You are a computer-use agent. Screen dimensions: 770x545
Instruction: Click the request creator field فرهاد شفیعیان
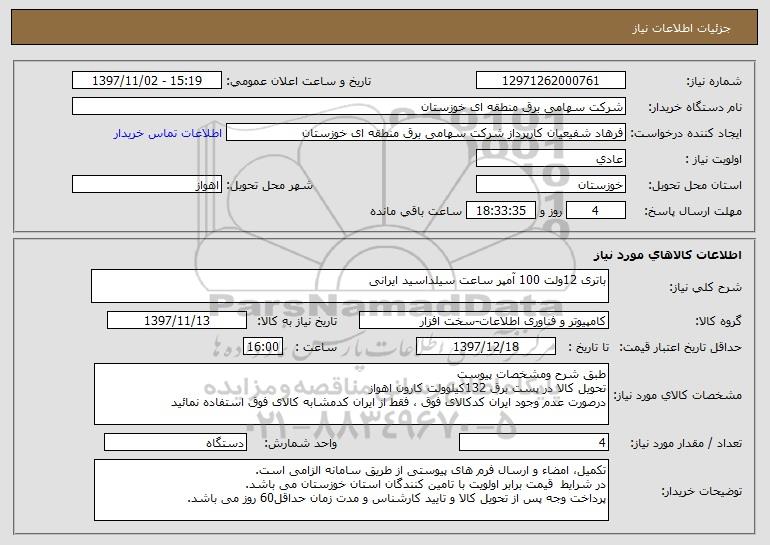[x=426, y=133]
